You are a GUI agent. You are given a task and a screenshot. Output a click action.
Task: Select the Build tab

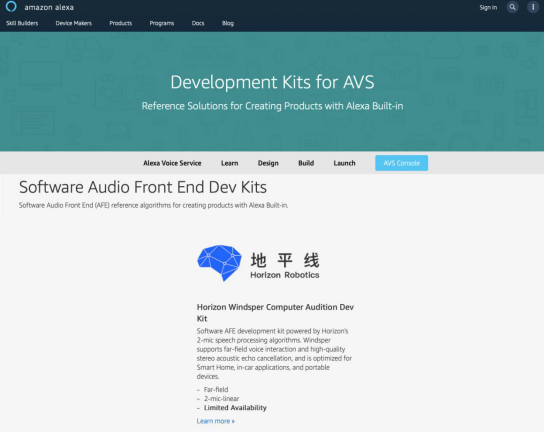pos(306,163)
